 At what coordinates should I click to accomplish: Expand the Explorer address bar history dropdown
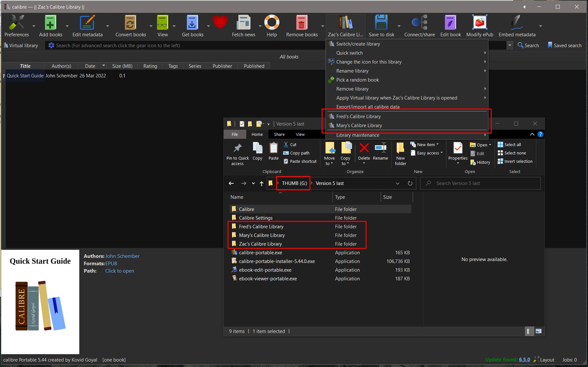click(x=397, y=183)
